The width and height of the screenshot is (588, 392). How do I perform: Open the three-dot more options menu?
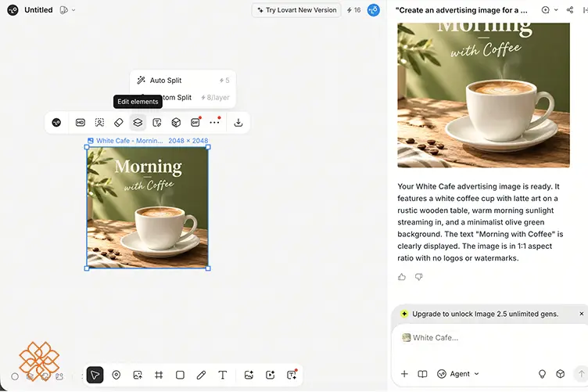click(214, 122)
